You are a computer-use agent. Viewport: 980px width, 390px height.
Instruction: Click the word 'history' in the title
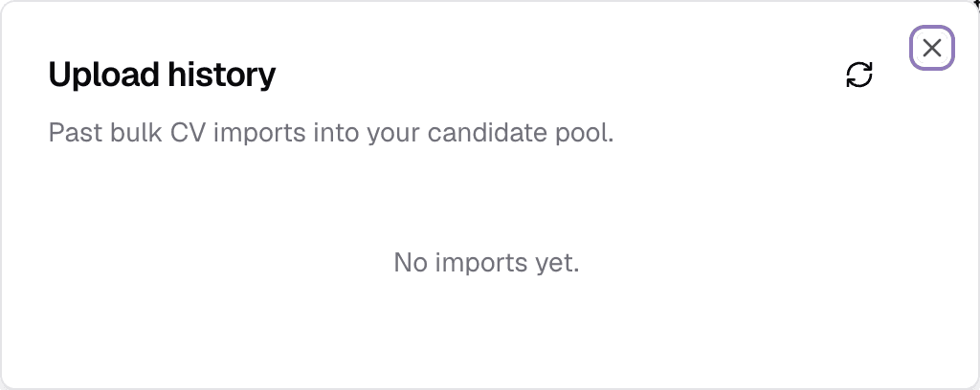(x=221, y=75)
